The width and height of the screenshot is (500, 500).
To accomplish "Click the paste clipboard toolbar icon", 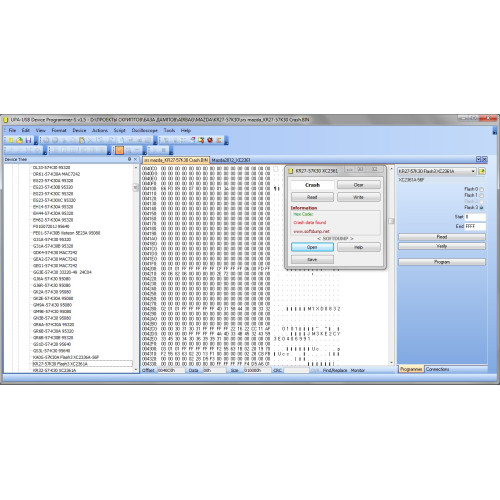I will pos(82,140).
